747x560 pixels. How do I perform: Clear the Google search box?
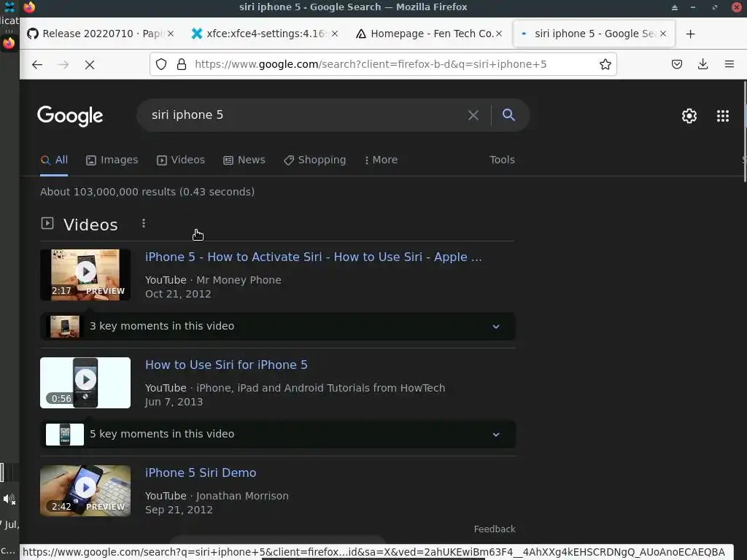[x=473, y=115]
